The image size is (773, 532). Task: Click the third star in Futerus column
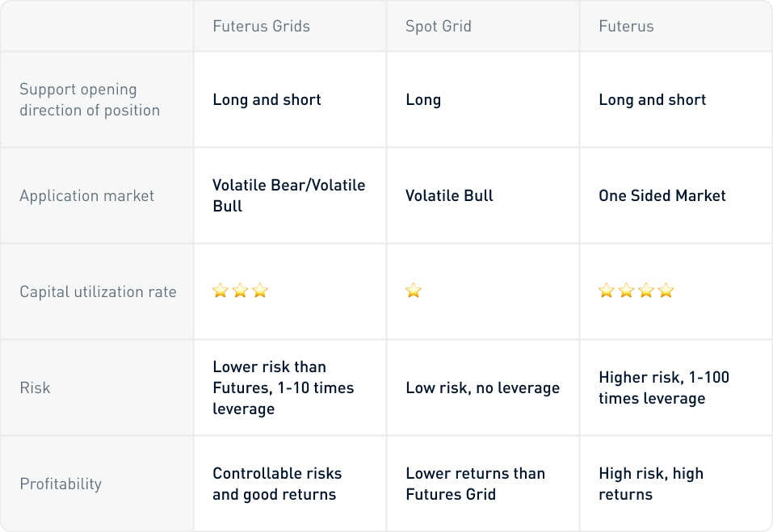point(646,291)
